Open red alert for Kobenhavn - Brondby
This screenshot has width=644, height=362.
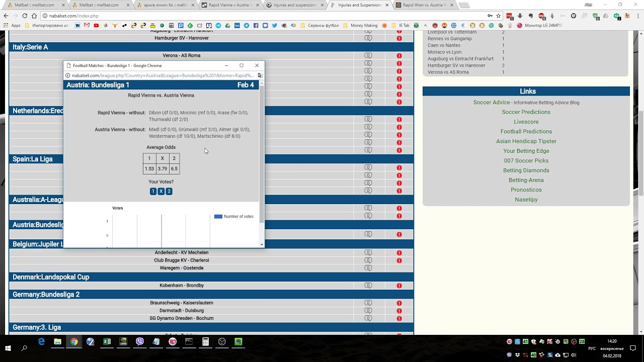(x=399, y=286)
